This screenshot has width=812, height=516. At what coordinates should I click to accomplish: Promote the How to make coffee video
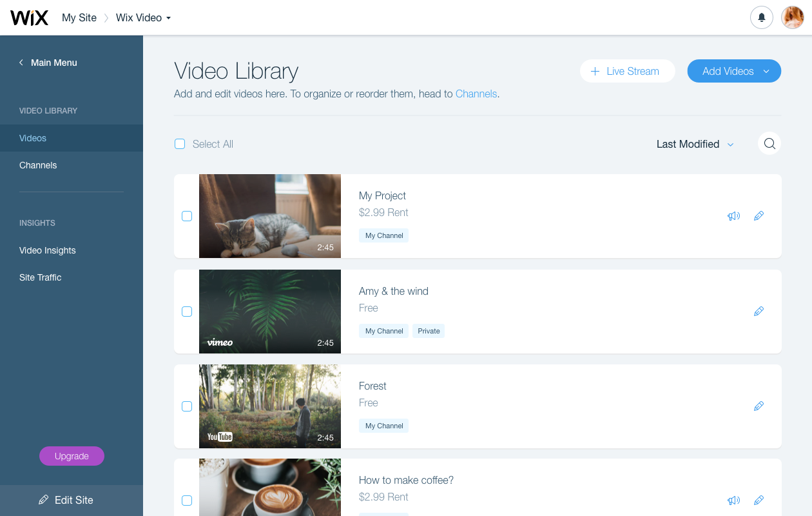[x=733, y=501]
